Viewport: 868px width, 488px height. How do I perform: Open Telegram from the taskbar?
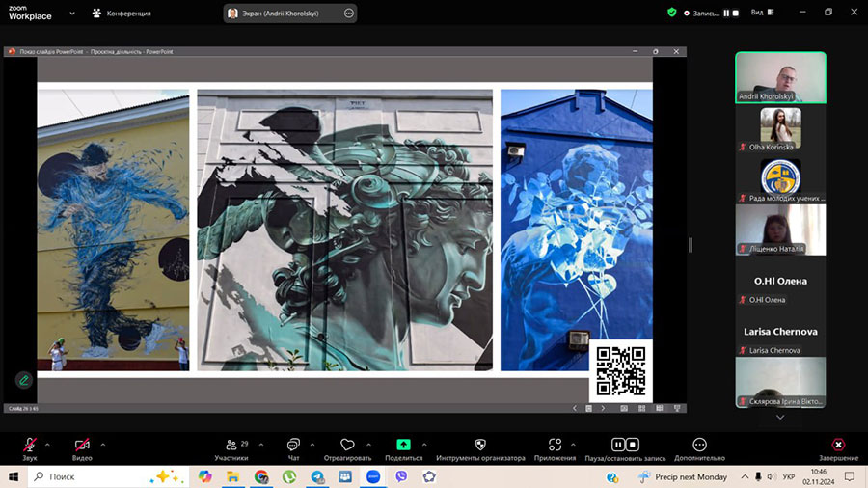pyautogui.click(x=317, y=476)
